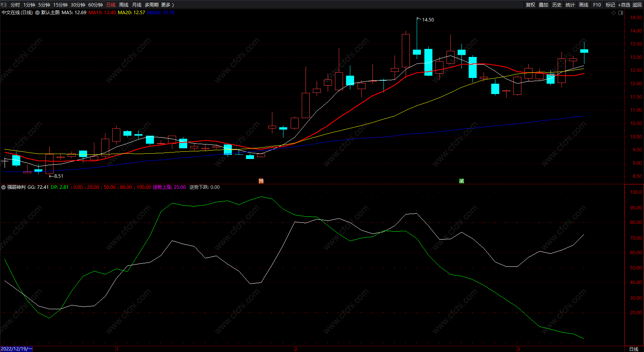Click the 10.00 price axis label

point(636,137)
